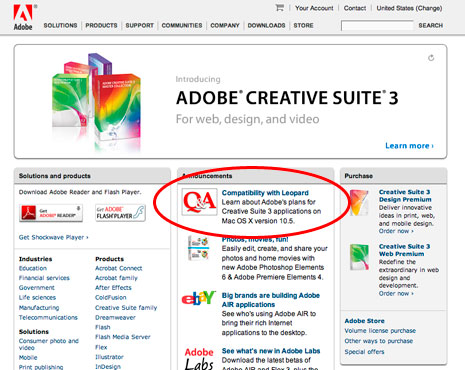Click Get Shockwave Player link
465x370 pixels.
point(53,237)
